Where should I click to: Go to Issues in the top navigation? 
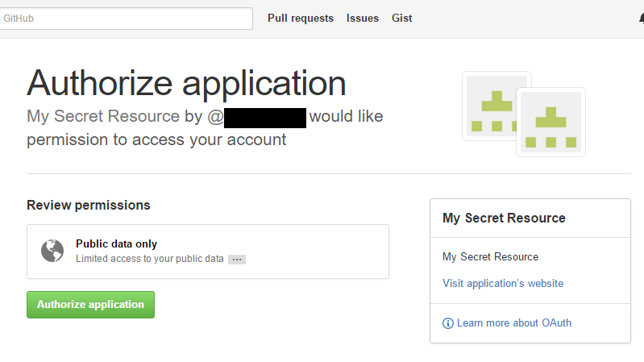pyautogui.click(x=362, y=19)
